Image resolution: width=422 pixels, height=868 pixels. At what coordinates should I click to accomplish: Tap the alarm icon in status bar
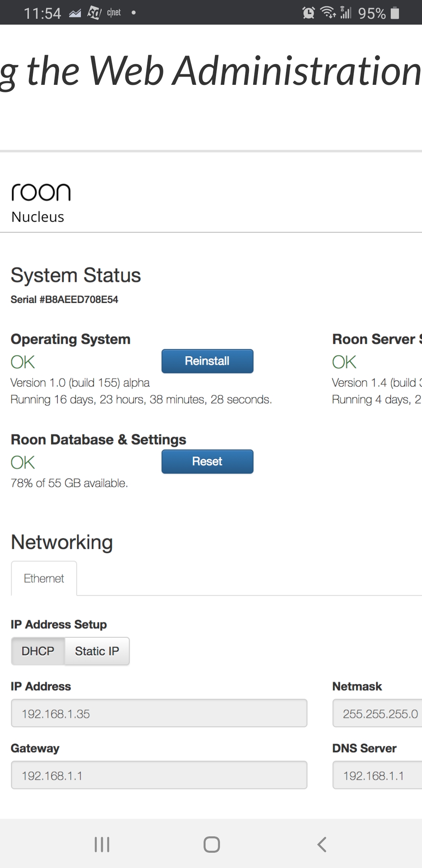pos(308,13)
